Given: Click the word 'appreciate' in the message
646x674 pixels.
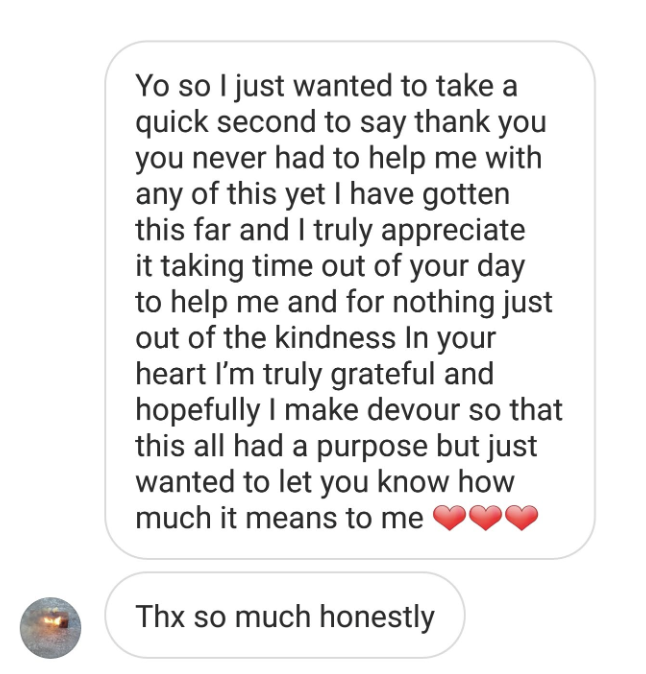Looking at the screenshot, I should click(x=453, y=231).
